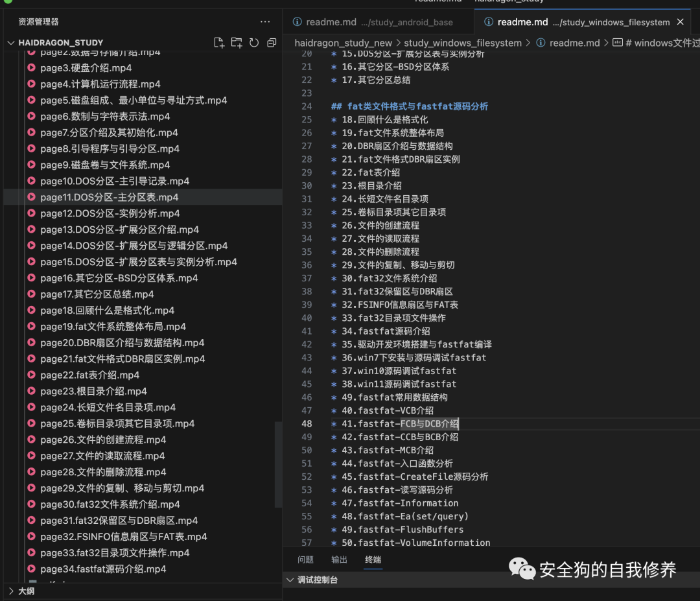
Task: Click the symbol icon in breadcrumb
Action: [618, 42]
